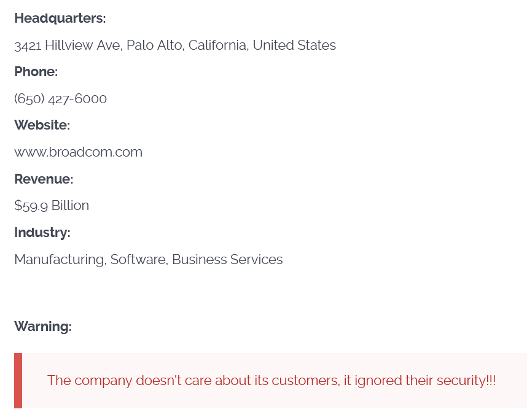Click the phone number (650) 427-6000
This screenshot has height=420, width=527.
coord(60,99)
